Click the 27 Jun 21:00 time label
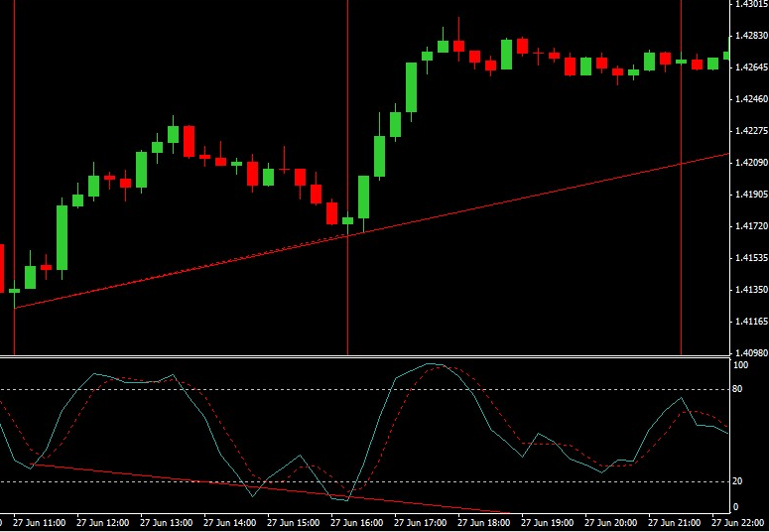770x532 pixels. point(675,523)
